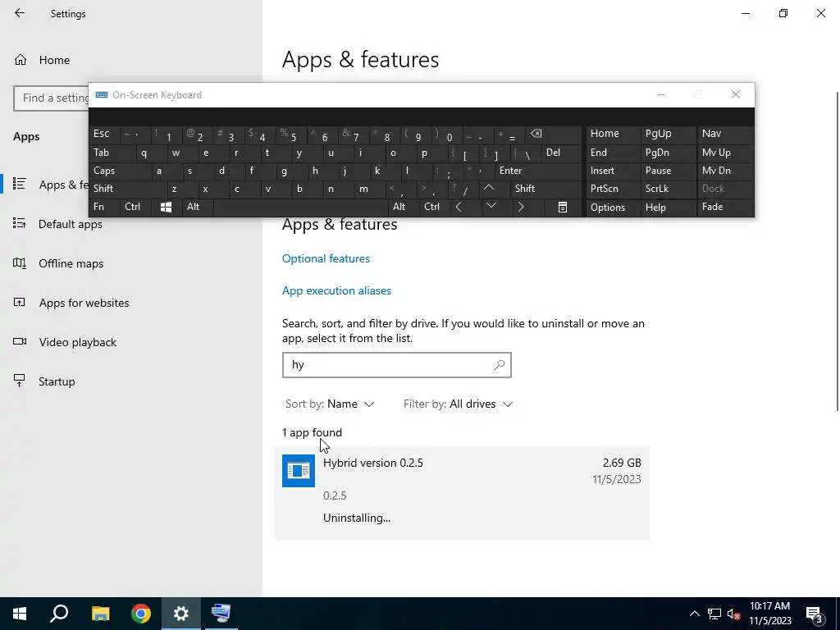Click the Hybrid version 0.2.5 title
This screenshot has height=630, width=840.
[373, 463]
